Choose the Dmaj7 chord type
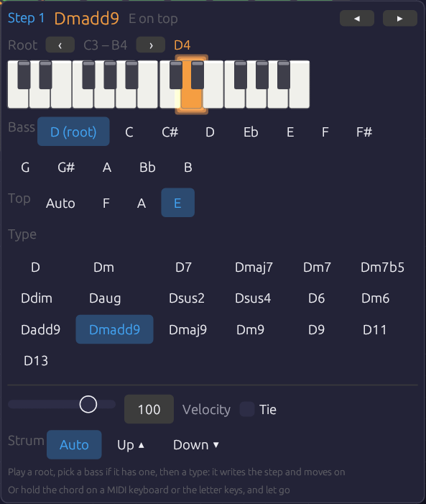This screenshot has height=504, width=426. click(254, 267)
